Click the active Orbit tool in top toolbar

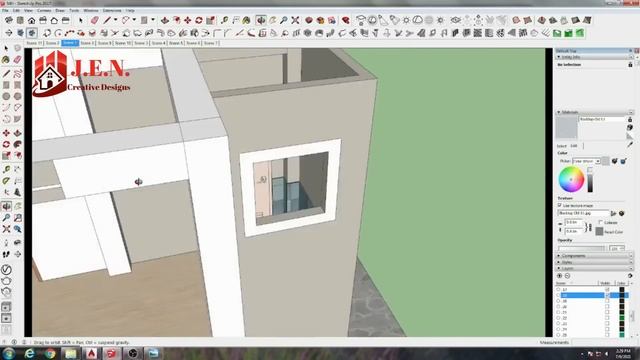[x=261, y=20]
